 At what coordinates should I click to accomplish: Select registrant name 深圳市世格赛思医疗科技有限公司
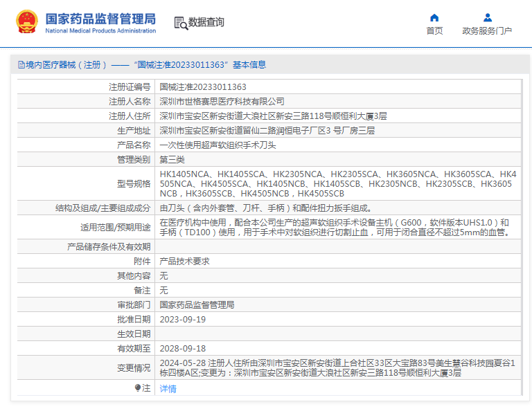coord(222,102)
